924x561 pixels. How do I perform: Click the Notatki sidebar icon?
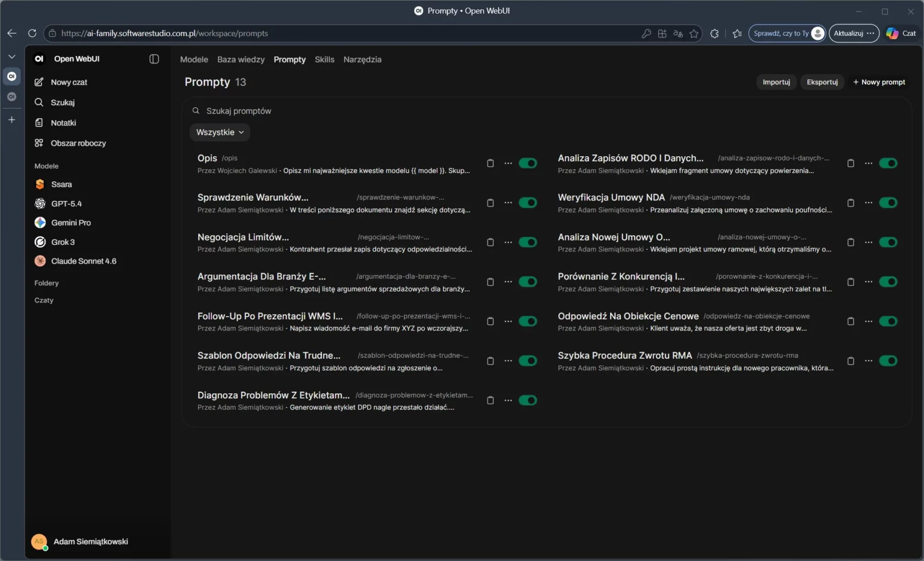click(39, 123)
